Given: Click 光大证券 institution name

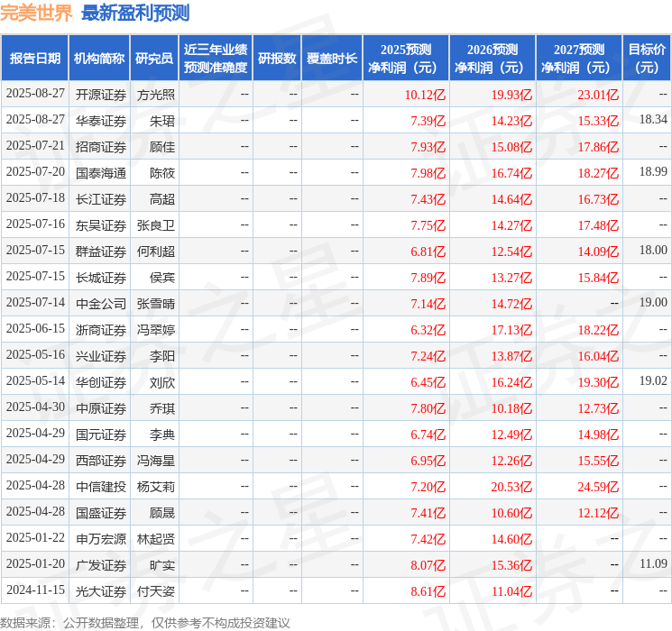Looking at the screenshot, I should (101, 591).
